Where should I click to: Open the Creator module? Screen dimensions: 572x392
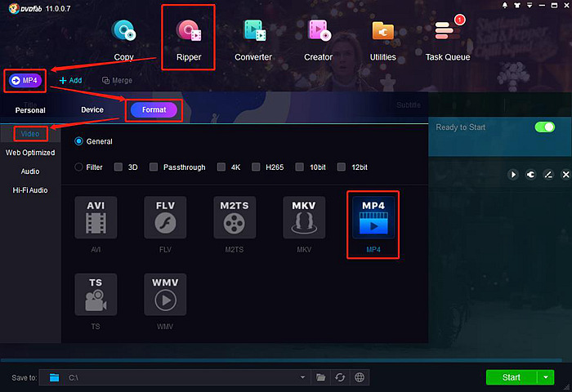point(318,40)
